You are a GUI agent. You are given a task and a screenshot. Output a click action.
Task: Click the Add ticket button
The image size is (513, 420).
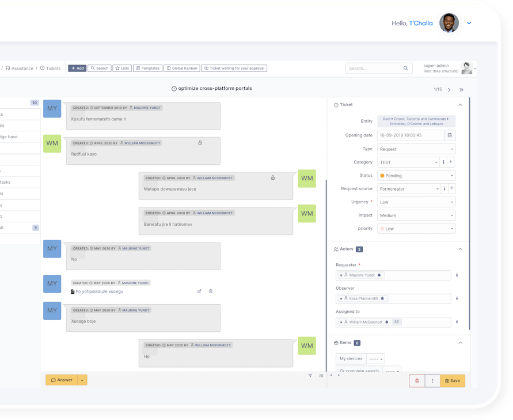tap(77, 68)
